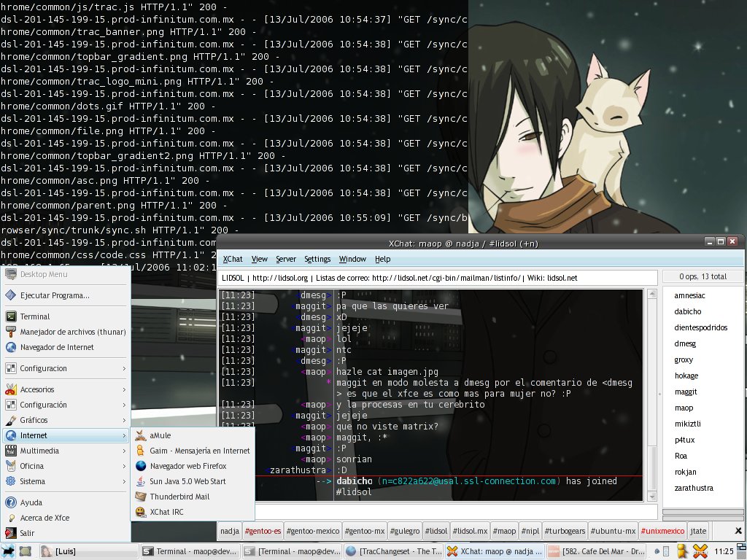Switch to the #ubuntu-mx tab
This screenshot has height=560, width=747.
(613, 531)
